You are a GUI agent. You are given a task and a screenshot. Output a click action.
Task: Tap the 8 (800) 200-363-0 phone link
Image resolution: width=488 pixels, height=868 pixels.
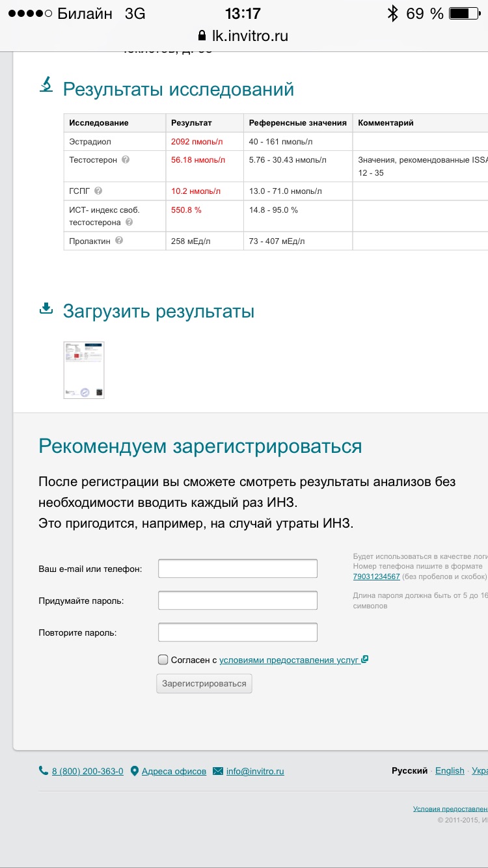pyautogui.click(x=87, y=771)
